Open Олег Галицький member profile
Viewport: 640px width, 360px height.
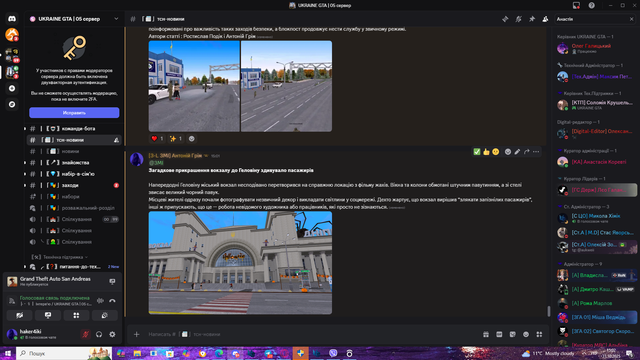coord(596,48)
